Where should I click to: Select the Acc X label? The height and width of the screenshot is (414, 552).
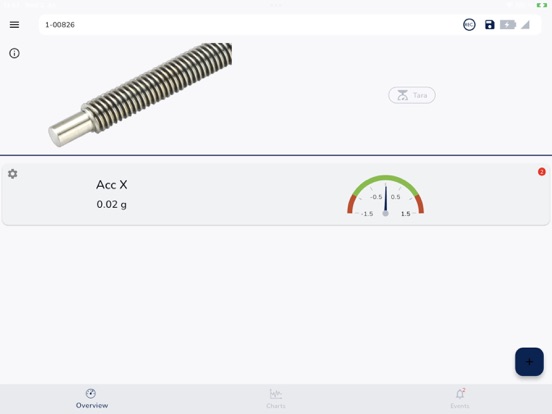tap(112, 185)
